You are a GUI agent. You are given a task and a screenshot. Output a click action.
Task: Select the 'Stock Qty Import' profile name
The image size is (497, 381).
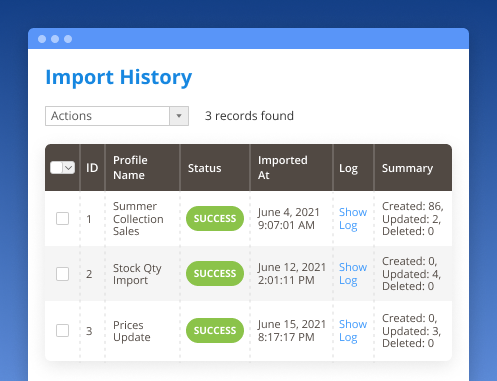click(x=137, y=274)
